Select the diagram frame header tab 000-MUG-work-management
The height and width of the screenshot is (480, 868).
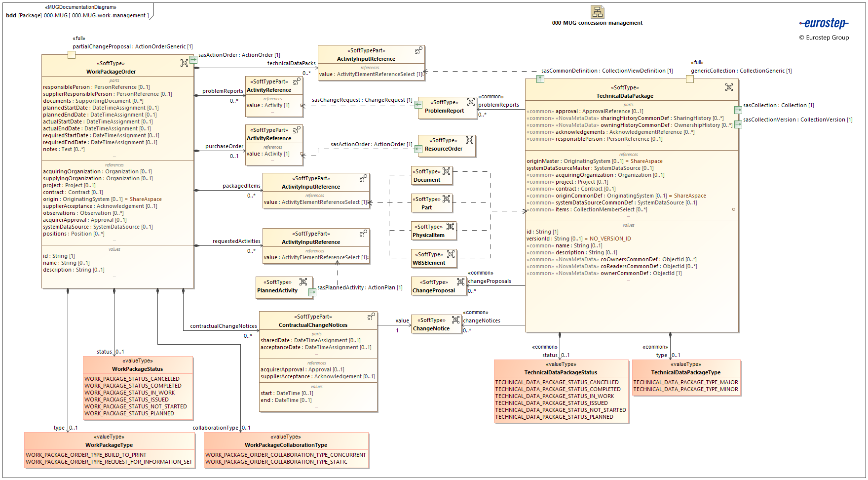point(77,15)
